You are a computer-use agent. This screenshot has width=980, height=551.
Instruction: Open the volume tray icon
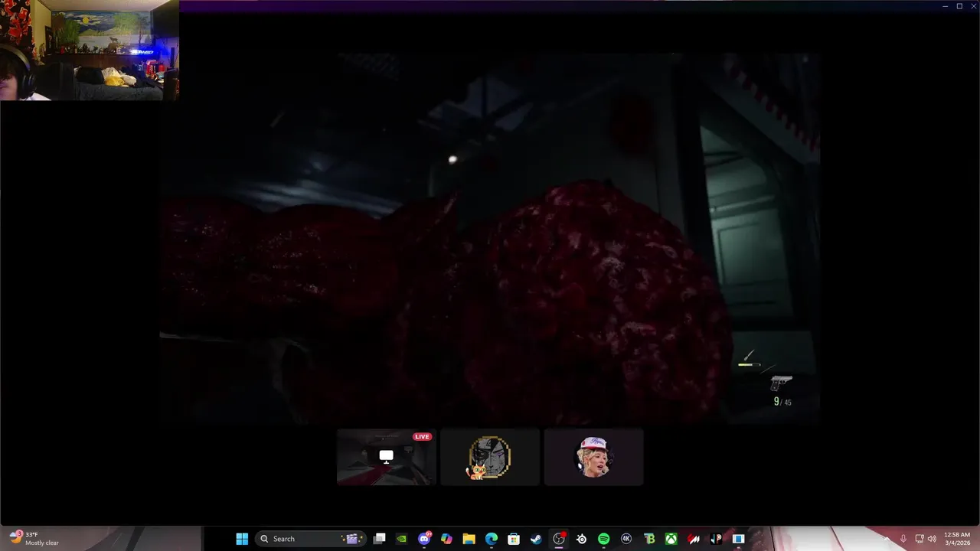(932, 539)
